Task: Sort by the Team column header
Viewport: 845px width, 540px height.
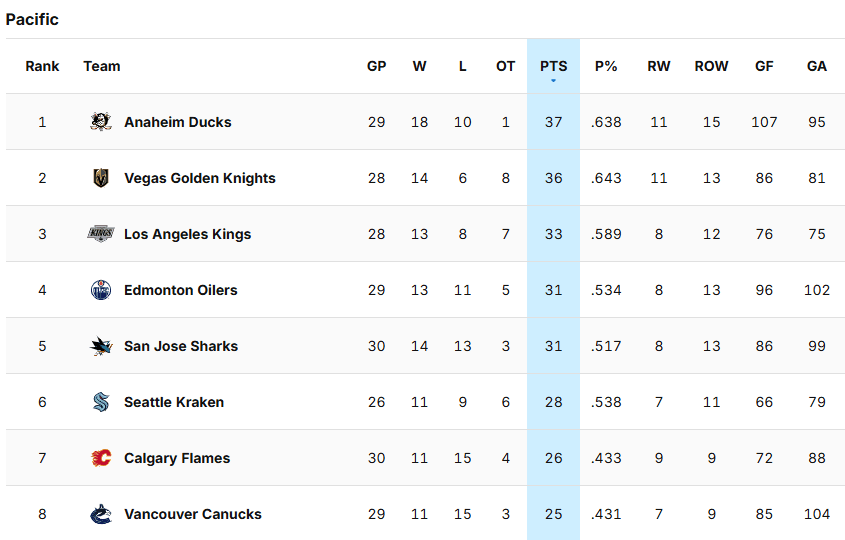Action: click(101, 66)
